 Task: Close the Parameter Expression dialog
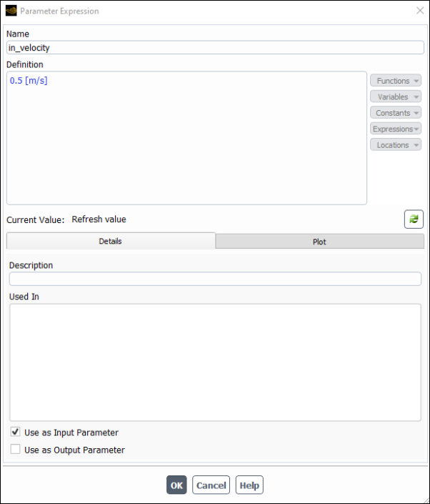(420, 11)
